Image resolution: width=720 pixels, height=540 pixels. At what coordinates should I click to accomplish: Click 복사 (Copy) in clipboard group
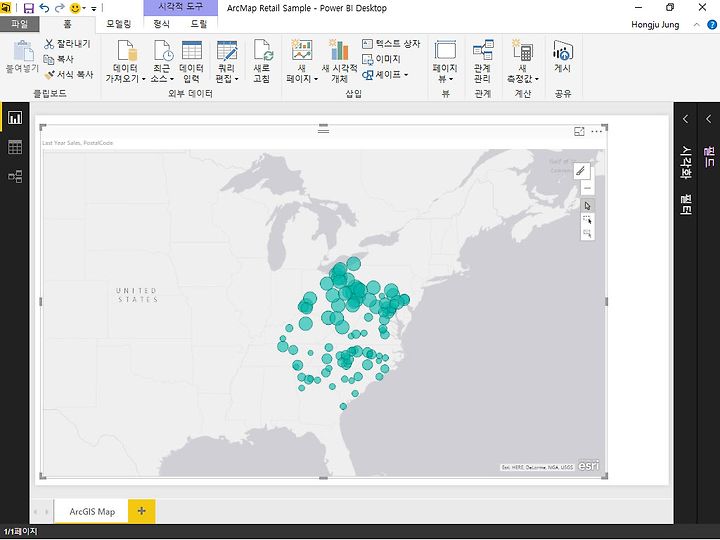59,59
